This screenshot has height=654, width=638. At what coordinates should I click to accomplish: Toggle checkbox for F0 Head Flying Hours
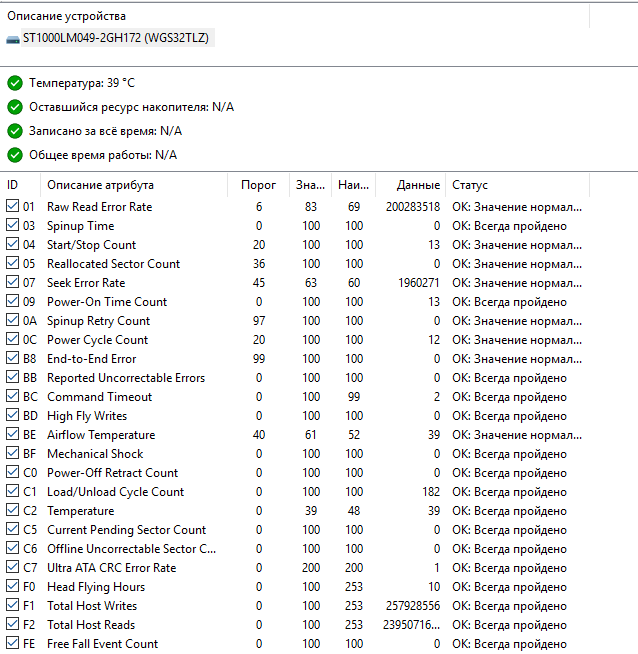13,585
